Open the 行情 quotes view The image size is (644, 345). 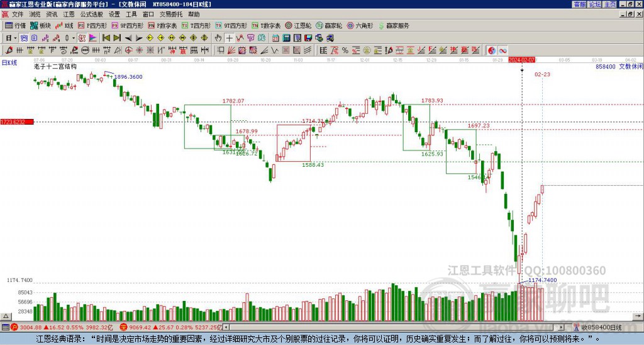tap(16, 25)
